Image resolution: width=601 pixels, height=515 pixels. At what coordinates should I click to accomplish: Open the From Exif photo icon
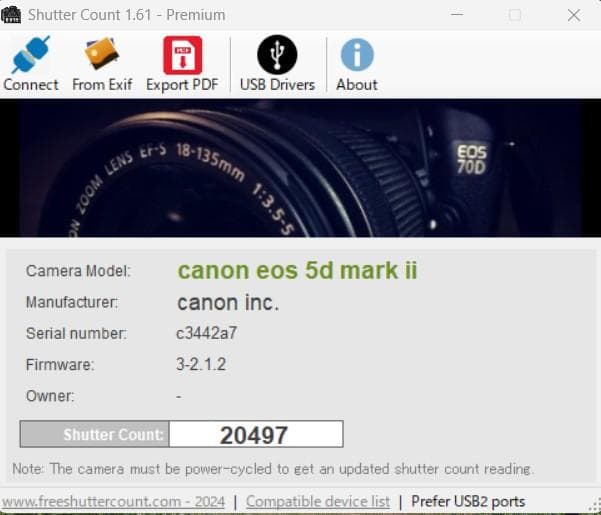pyautogui.click(x=102, y=54)
